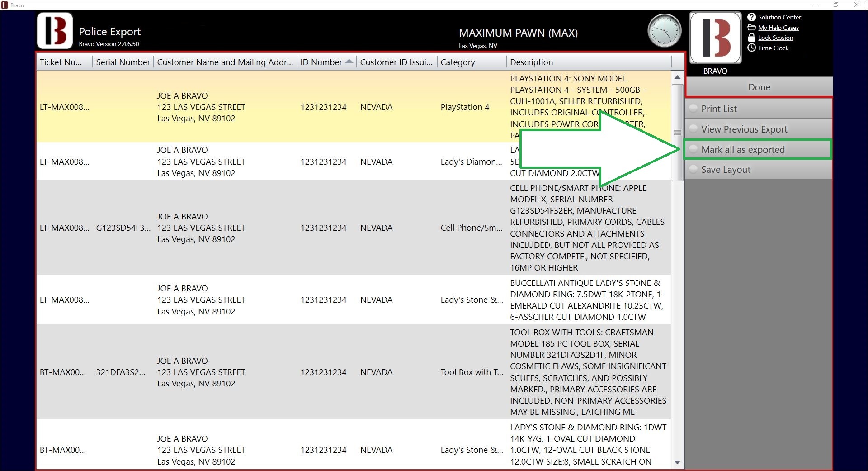
Task: Sort by Description column header
Action: coord(589,62)
